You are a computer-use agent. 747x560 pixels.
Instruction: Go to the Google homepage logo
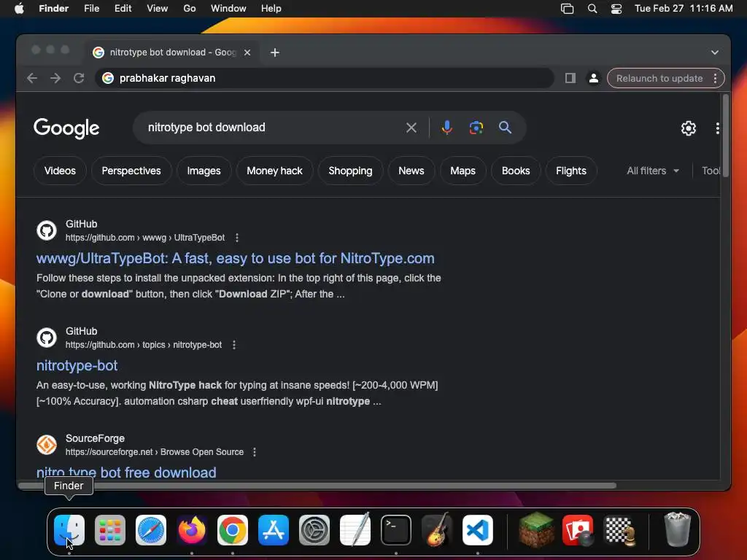click(x=66, y=128)
